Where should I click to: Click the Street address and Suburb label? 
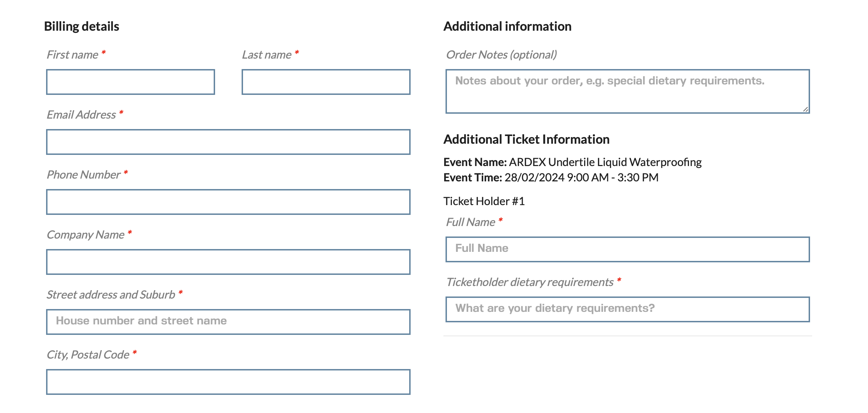pos(111,295)
